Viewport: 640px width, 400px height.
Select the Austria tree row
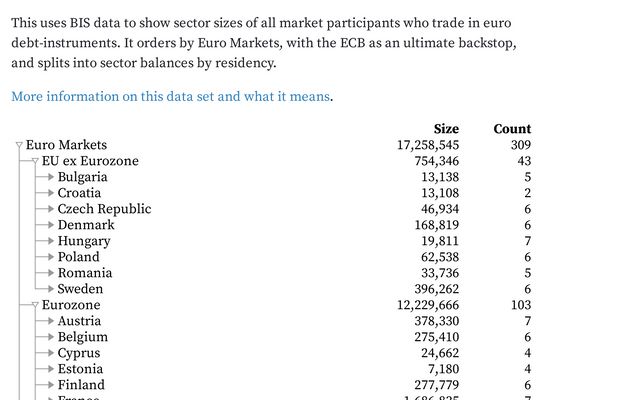click(x=82, y=321)
